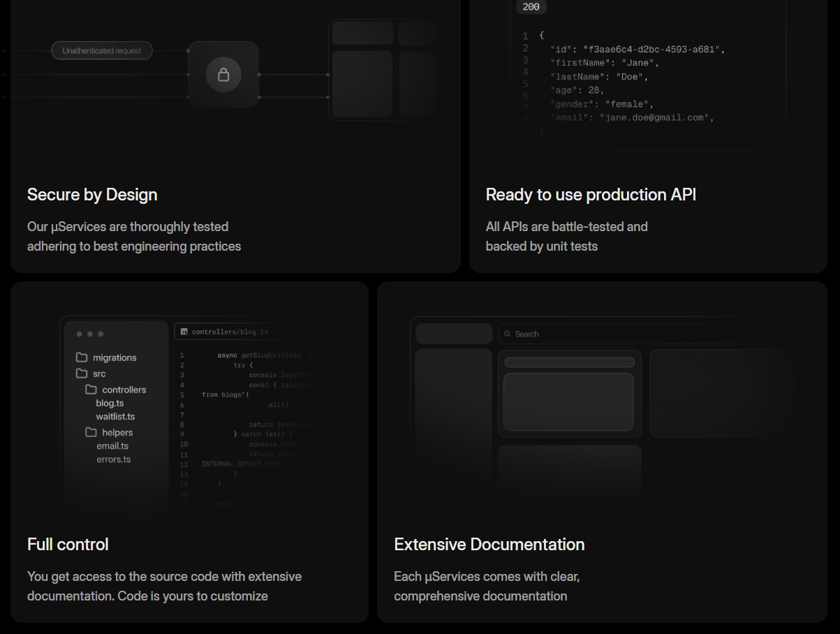Click the padlock icon in the security diagram
The image size is (840, 634).
click(223, 74)
